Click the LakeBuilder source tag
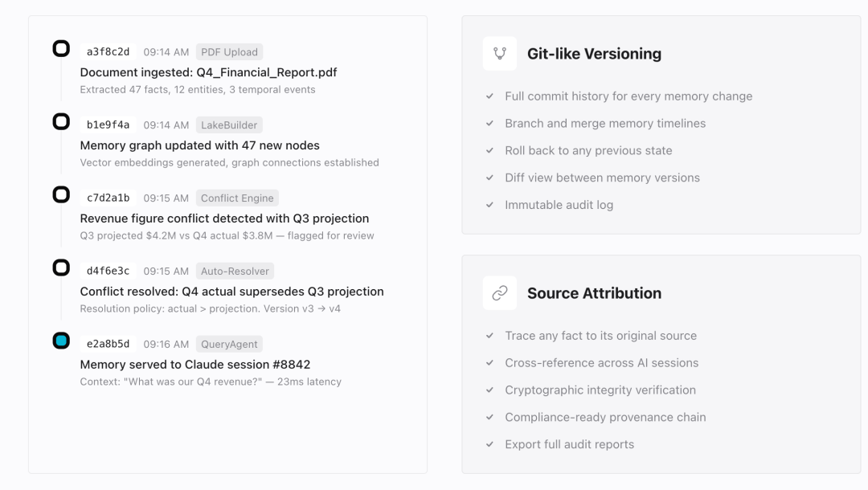The height and width of the screenshot is (490, 868). [229, 125]
